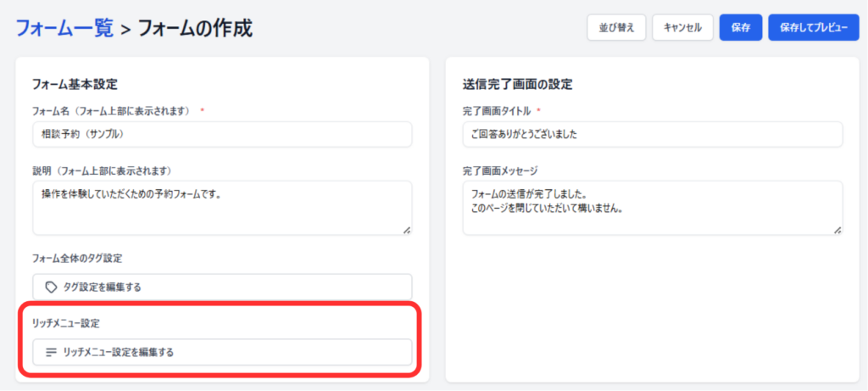Click the フォーム基本設定 section heading
The width and height of the screenshot is (868, 391).
click(x=74, y=84)
